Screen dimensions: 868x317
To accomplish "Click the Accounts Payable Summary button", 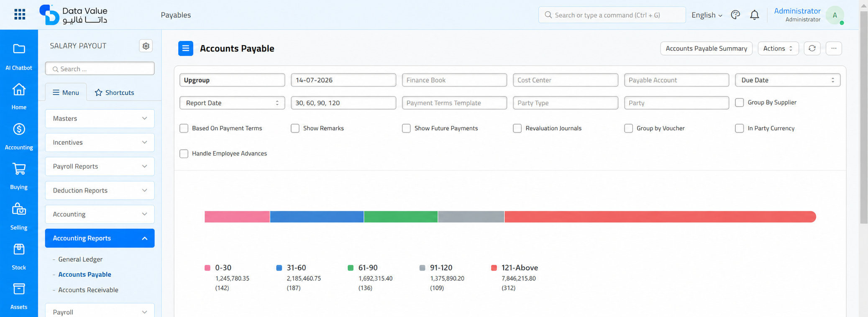I will pyautogui.click(x=706, y=49).
